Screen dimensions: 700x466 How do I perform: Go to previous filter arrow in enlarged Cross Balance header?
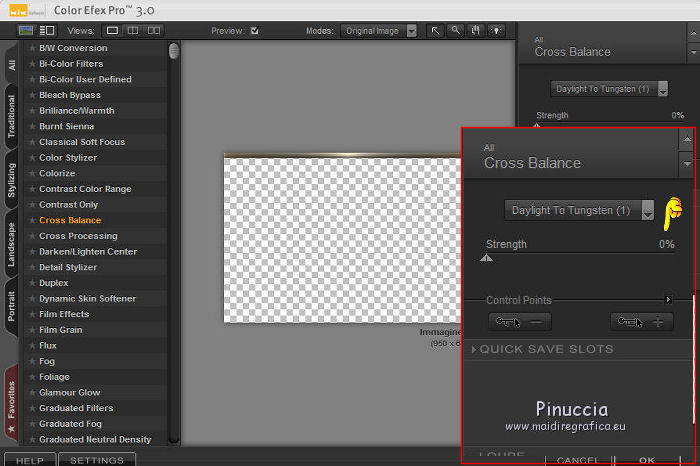tap(687, 140)
